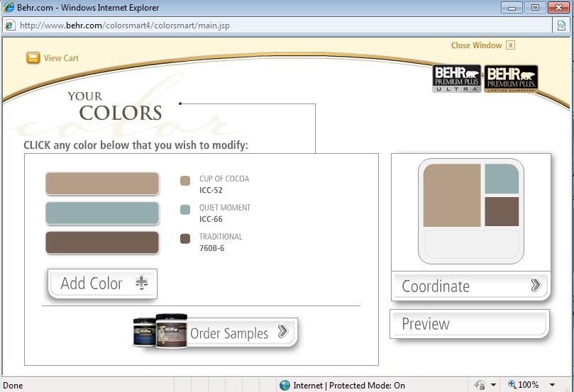Click the BEHR Premium Plus Lifetime Guarantee logo
This screenshot has width=574, height=392.
point(511,79)
